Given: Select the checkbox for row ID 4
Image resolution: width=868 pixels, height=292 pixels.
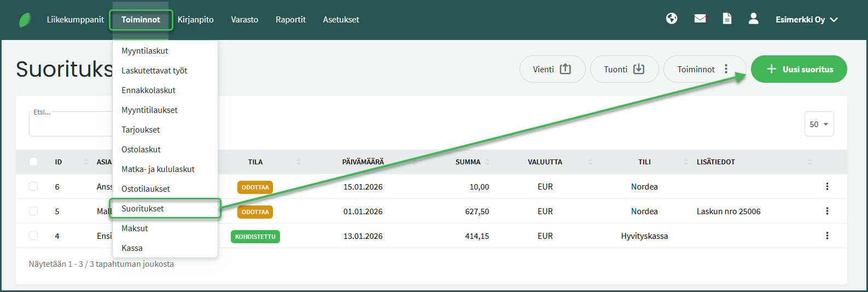Looking at the screenshot, I should pos(33,236).
